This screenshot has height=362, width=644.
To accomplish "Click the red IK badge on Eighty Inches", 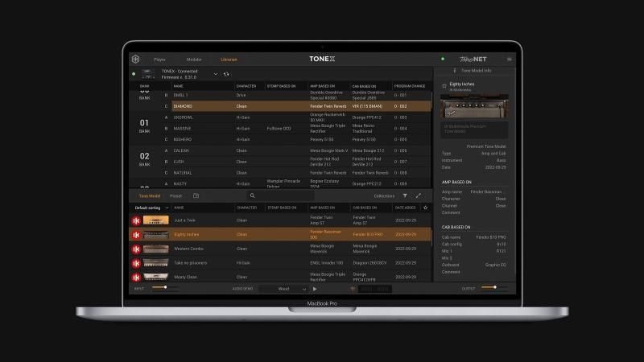I will click(x=136, y=235).
